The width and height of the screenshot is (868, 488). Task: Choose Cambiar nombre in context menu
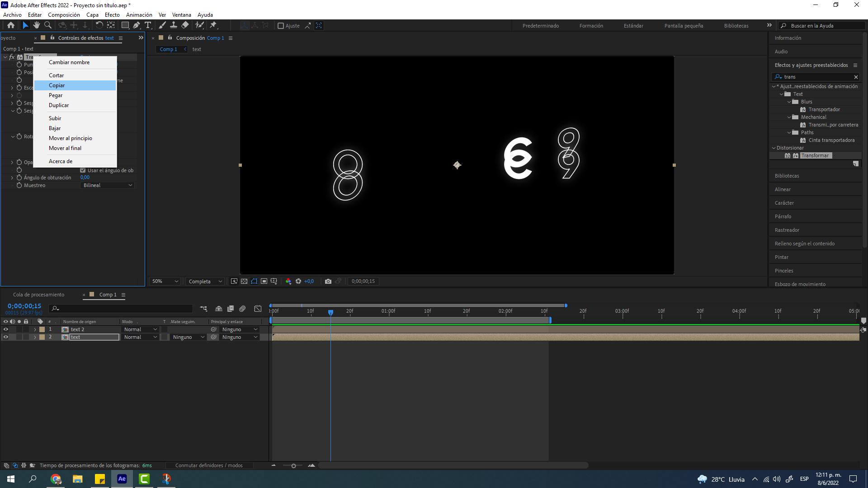pos(75,62)
